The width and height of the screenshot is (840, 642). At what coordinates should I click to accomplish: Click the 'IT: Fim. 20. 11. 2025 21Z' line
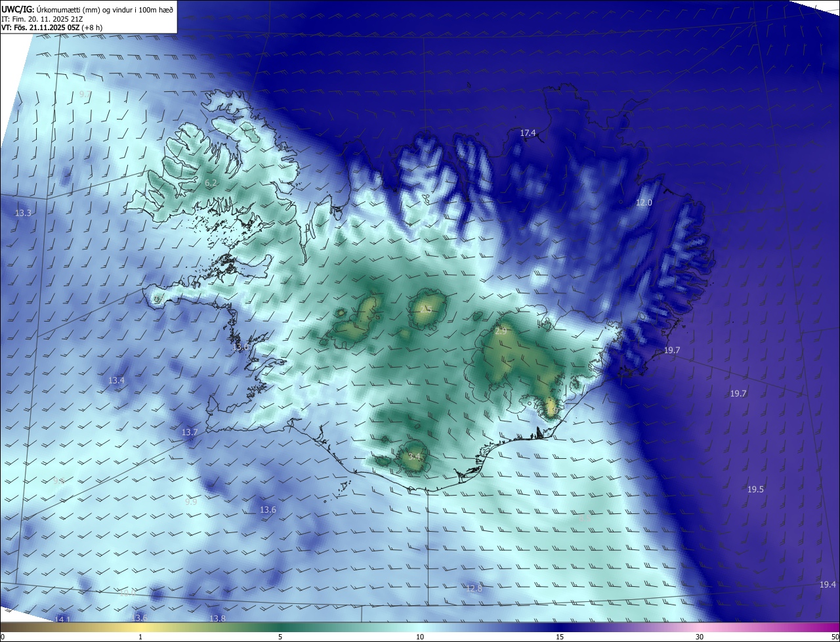42,18
